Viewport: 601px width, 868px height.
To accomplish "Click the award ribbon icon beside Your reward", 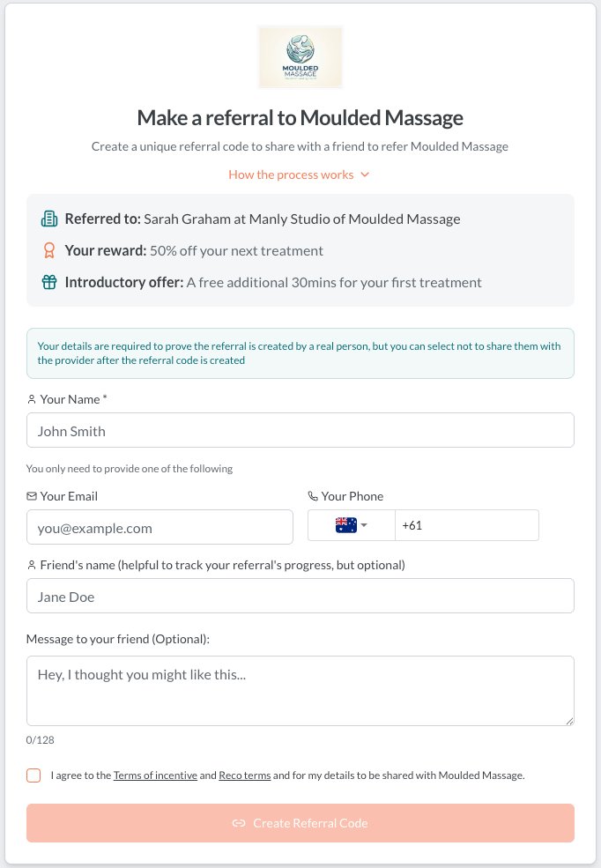I will click(49, 251).
